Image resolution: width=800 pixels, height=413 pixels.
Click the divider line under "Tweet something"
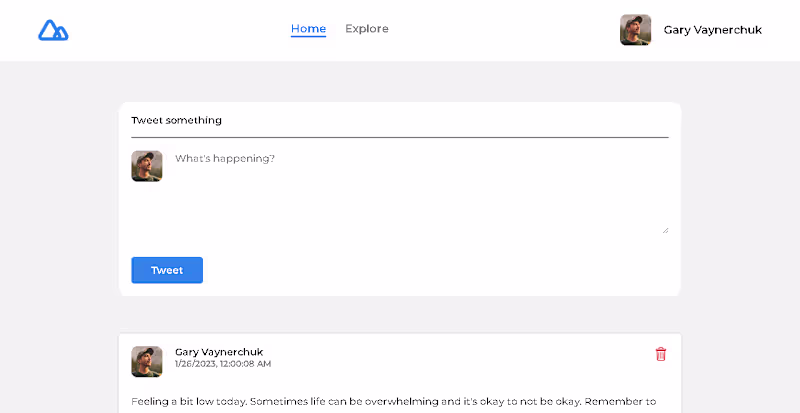(400, 136)
